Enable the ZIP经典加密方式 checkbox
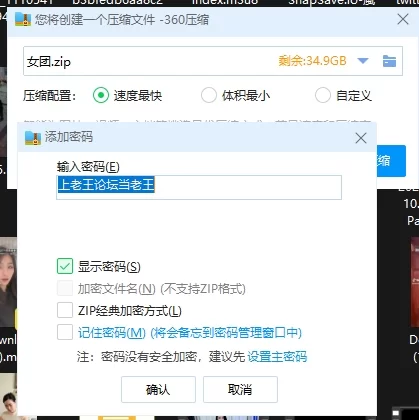The height and width of the screenshot is (420, 419). 65,310
